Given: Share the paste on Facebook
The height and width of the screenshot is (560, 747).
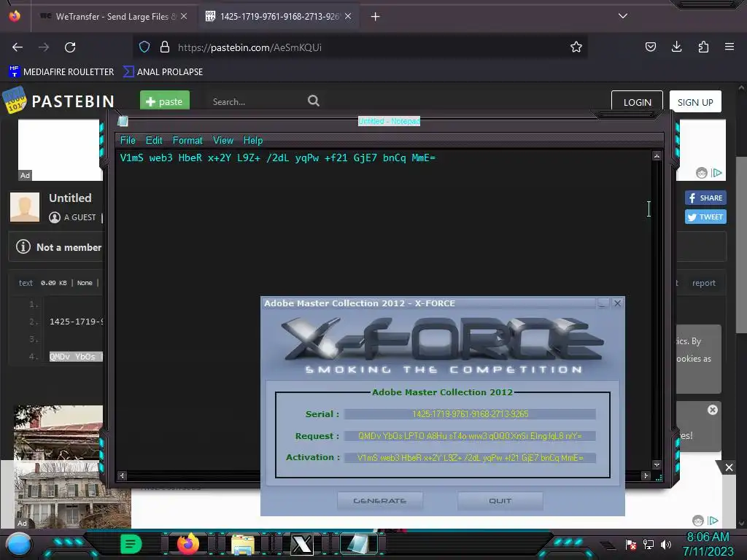Looking at the screenshot, I should click(705, 198).
